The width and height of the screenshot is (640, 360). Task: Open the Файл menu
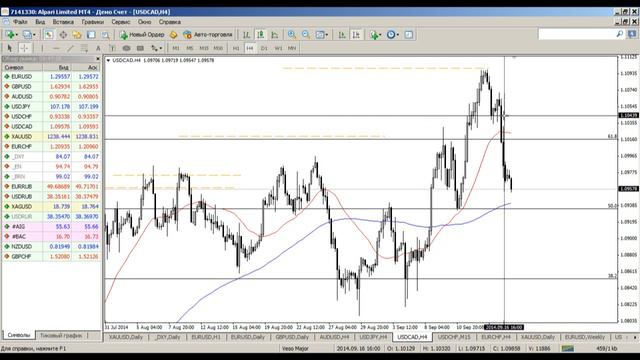click(20, 22)
